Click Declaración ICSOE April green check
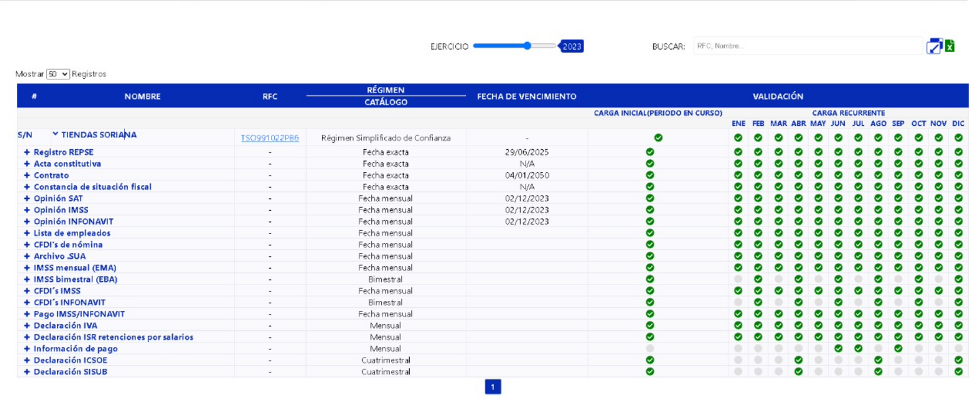980x399 pixels. coord(798,360)
